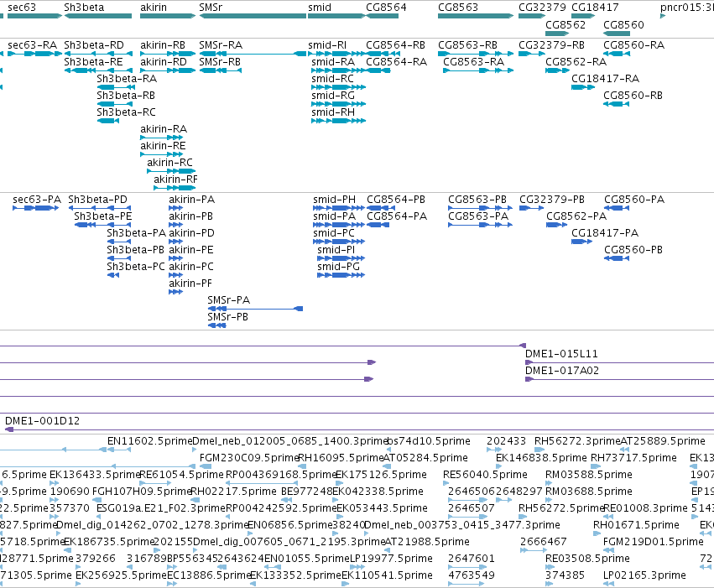Viewport: 714px width, 588px height.
Task: Click the LP02165.3prime EST label
Action: point(645,575)
